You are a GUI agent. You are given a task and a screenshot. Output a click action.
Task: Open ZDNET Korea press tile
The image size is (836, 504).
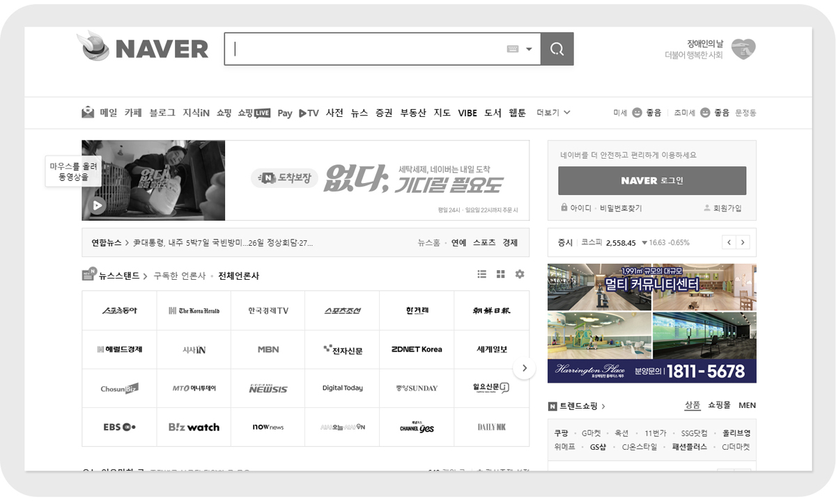coord(417,349)
